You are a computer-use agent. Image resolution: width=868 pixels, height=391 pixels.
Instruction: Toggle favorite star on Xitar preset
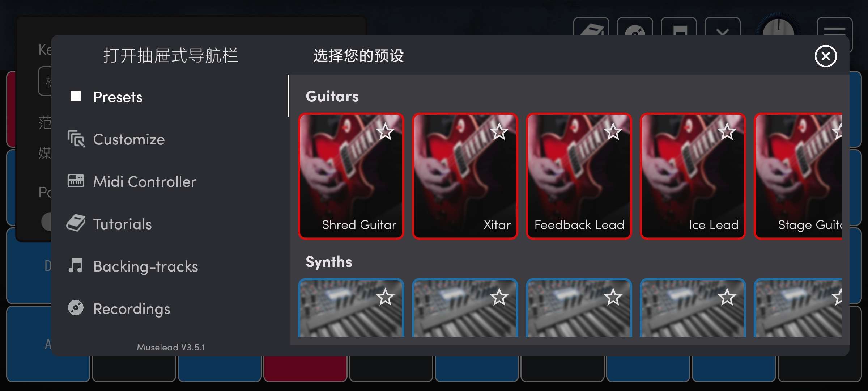coord(499,132)
